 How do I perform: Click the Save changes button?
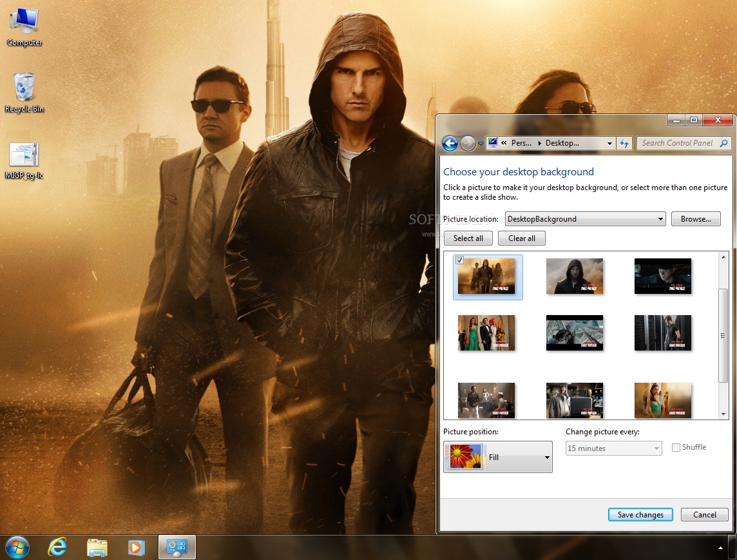(x=640, y=514)
